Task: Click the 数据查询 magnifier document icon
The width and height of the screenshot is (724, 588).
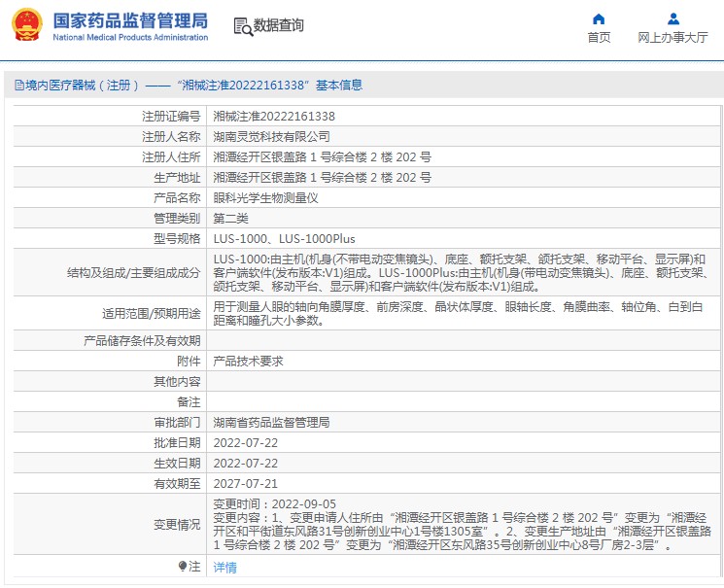Action: tap(242, 26)
